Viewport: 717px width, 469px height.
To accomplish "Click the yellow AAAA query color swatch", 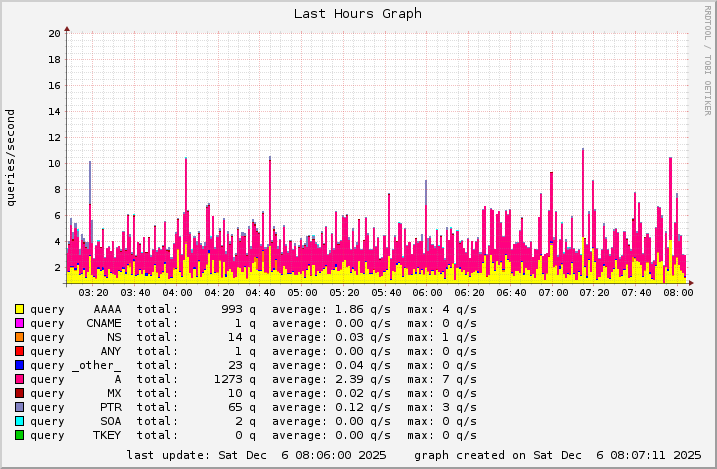I will (x=19, y=309).
